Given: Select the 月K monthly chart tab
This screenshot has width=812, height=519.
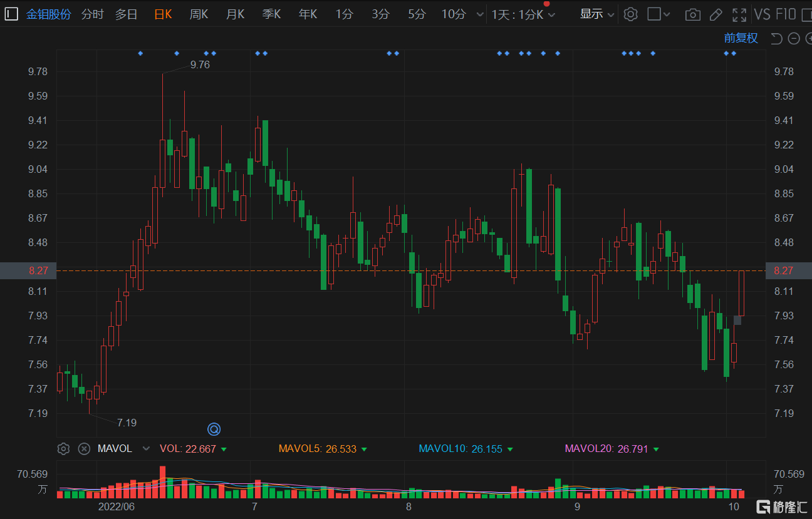Looking at the screenshot, I should [236, 14].
